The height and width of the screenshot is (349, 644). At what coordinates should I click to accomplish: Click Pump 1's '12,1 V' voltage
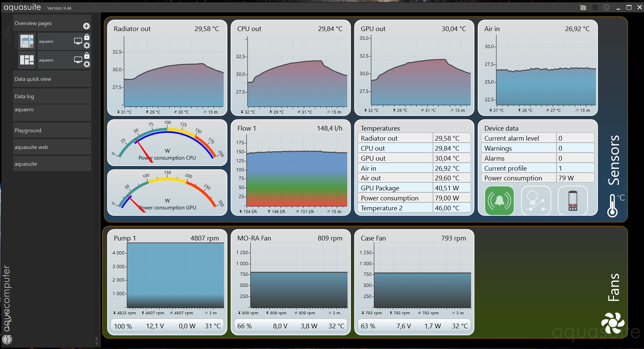click(155, 326)
